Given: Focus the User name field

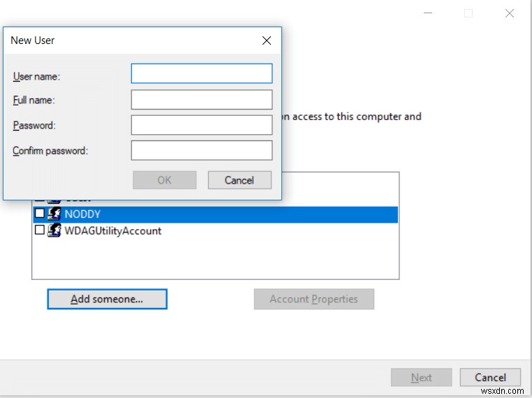Looking at the screenshot, I should 202,73.
